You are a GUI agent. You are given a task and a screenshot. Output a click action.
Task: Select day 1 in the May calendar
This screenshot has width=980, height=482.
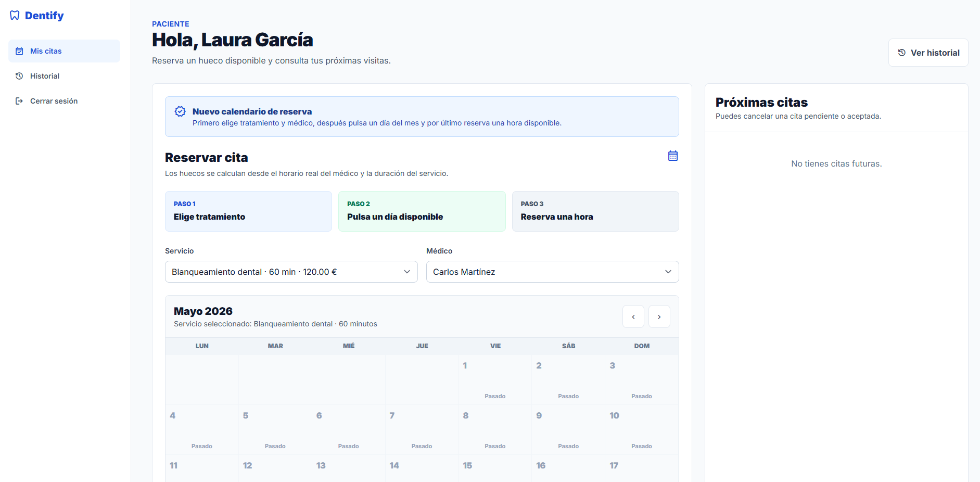(495, 380)
